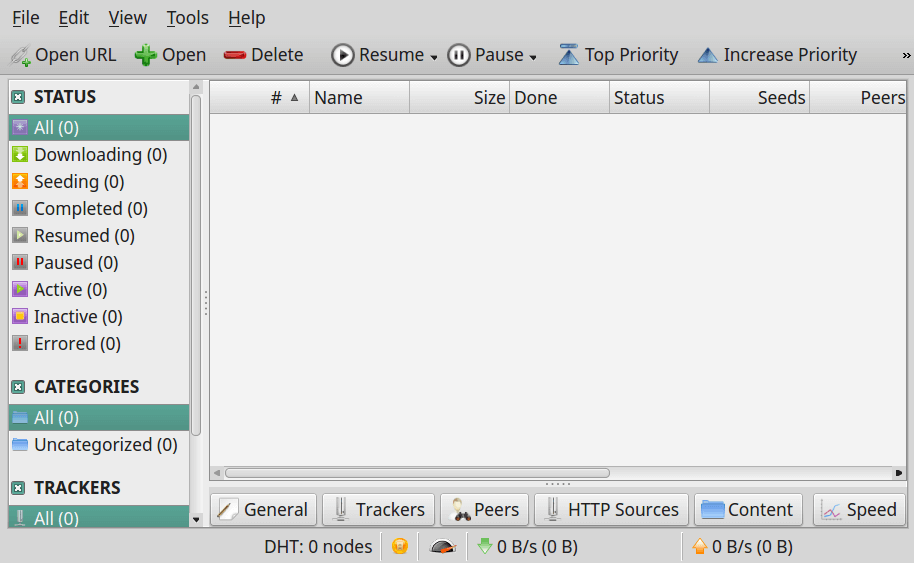The width and height of the screenshot is (914, 563).
Task: Sort by the # column header
Action: tap(259, 97)
